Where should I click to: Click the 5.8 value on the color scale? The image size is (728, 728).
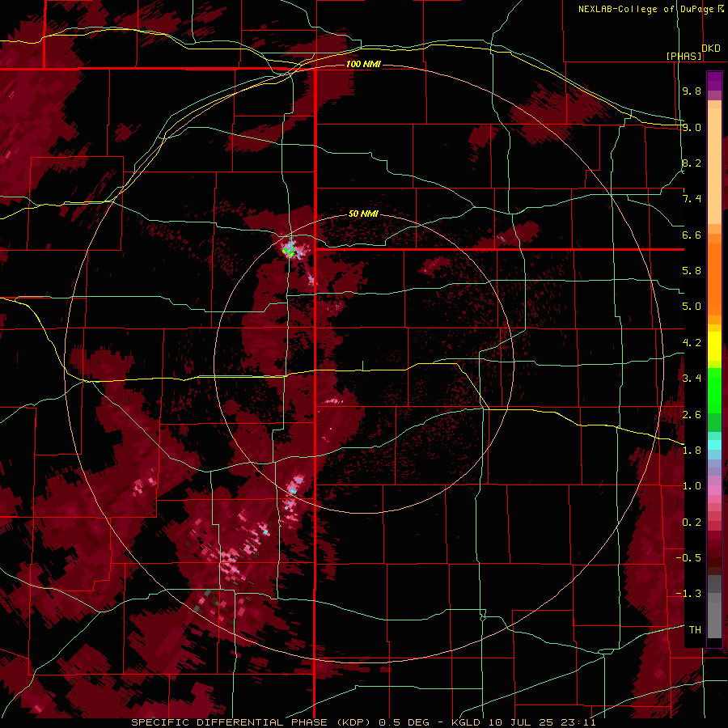tap(692, 271)
